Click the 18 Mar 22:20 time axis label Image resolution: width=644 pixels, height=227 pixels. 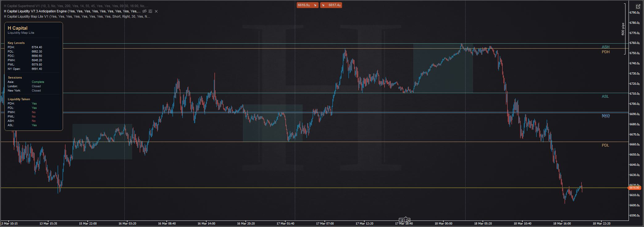601,224
